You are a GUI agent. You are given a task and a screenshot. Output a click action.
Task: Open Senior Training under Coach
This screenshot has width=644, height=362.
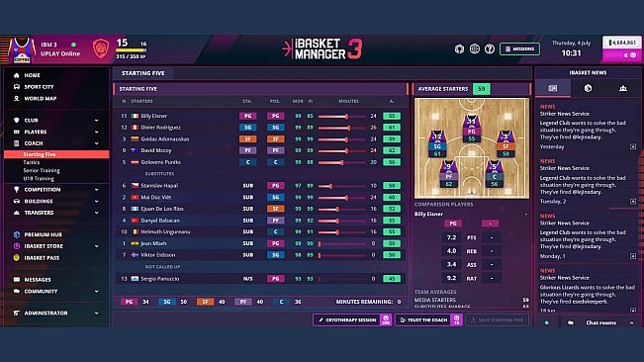coord(42,170)
